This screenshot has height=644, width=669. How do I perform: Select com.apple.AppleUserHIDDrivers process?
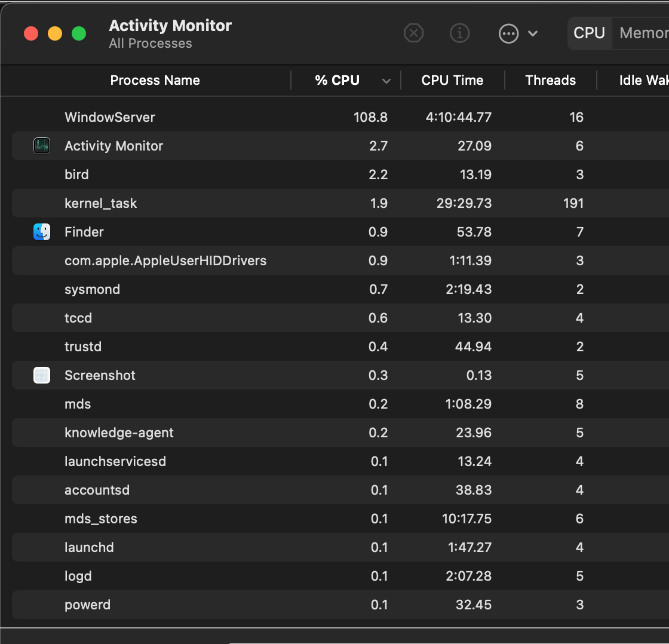click(x=165, y=260)
